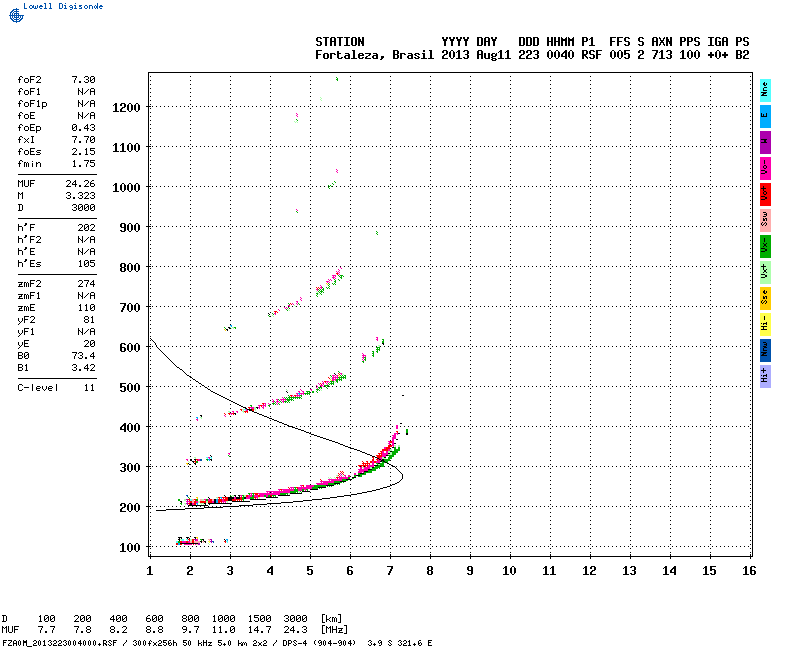This screenshot has width=800, height=650.
Task: Click the 10 MHz frequency axis label
Action: 509,571
